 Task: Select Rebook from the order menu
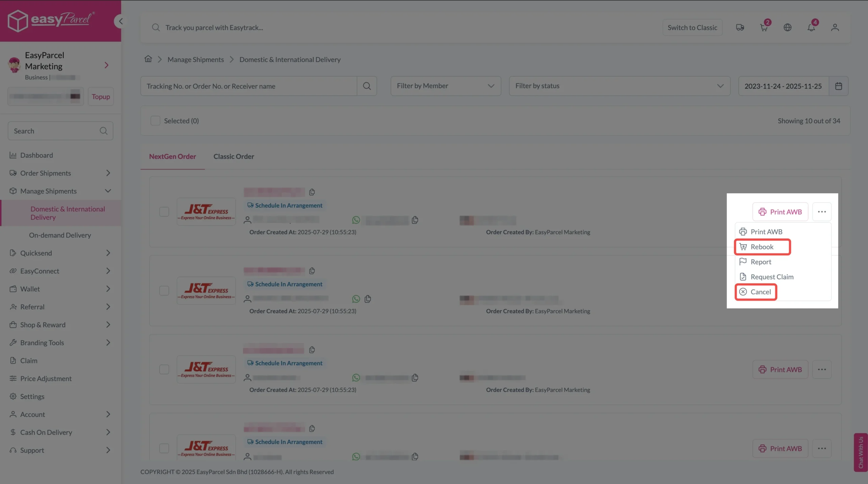pyautogui.click(x=762, y=247)
